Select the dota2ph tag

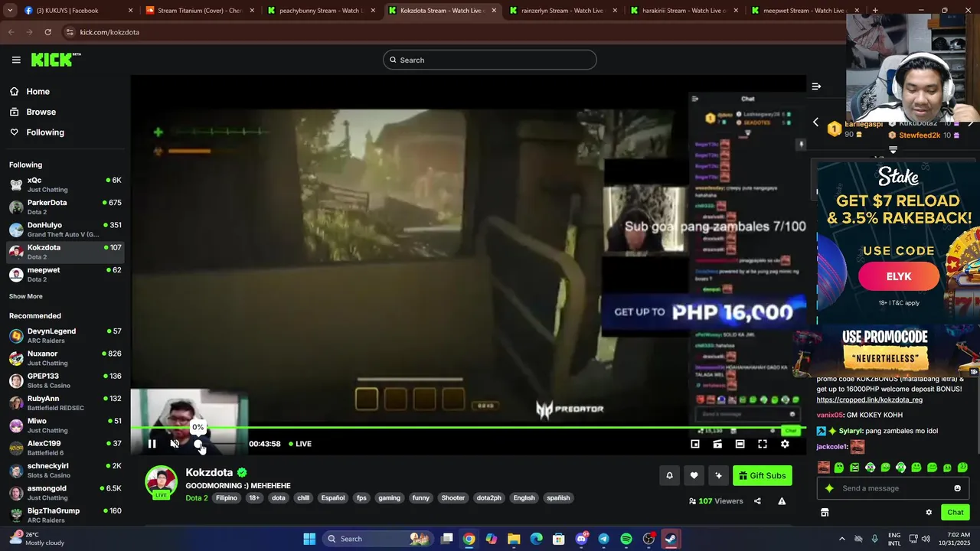pos(488,498)
